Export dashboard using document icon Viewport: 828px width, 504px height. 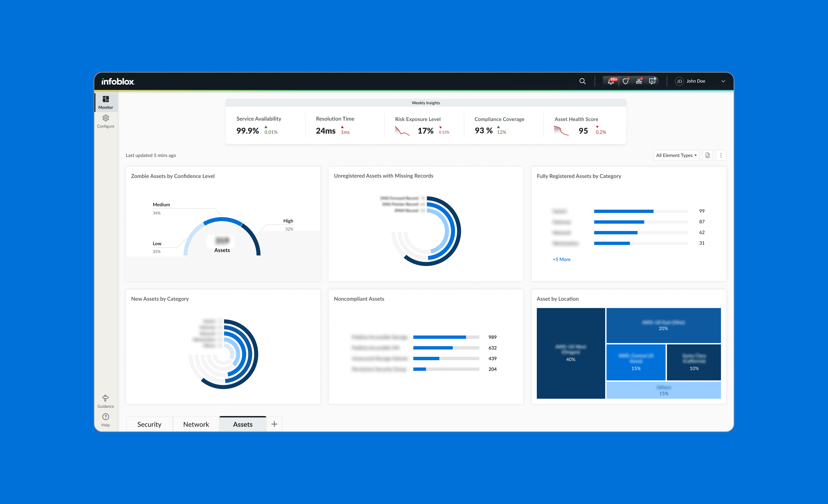tap(707, 155)
